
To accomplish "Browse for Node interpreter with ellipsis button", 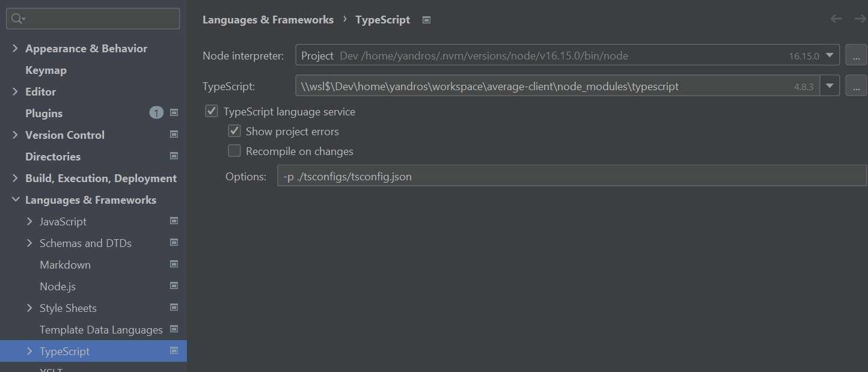I will point(856,55).
